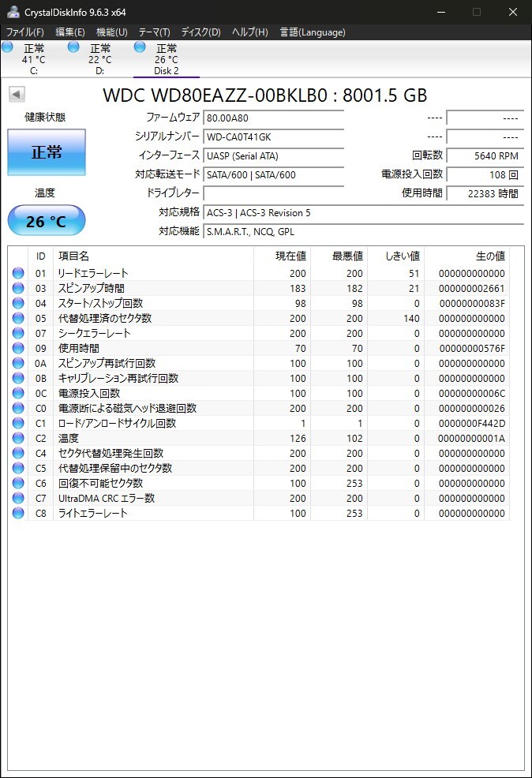Minimize the CrystalDiskInfo window

coord(440,12)
